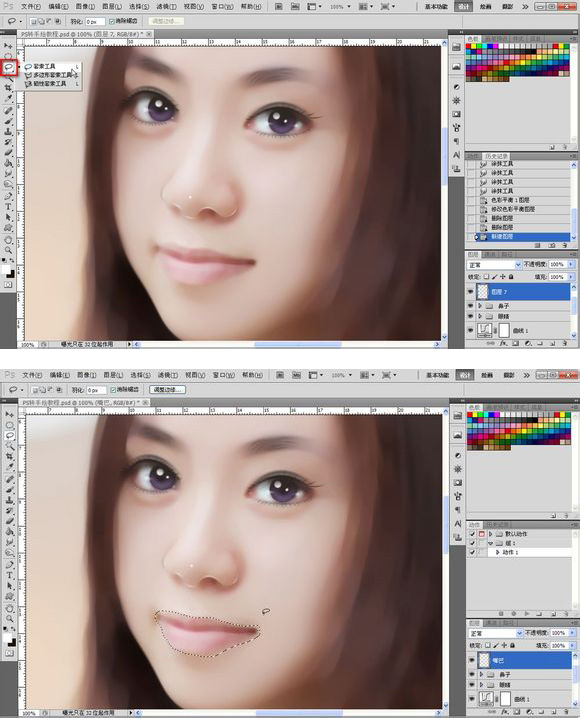Collapse the 组 1 action set
Image resolution: width=580 pixels, height=718 pixels.
[490, 543]
